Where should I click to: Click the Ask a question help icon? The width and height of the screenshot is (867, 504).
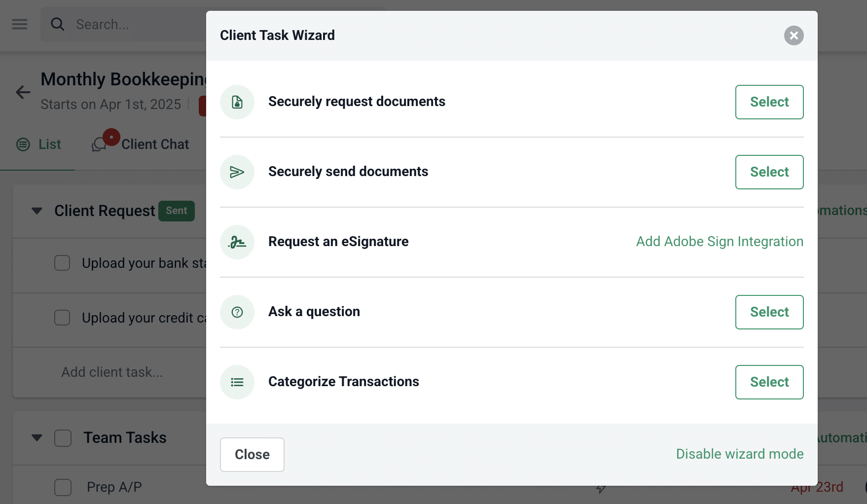click(x=237, y=312)
